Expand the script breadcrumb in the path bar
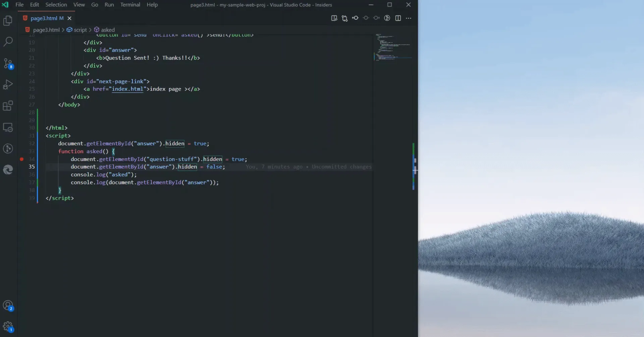 click(x=79, y=30)
